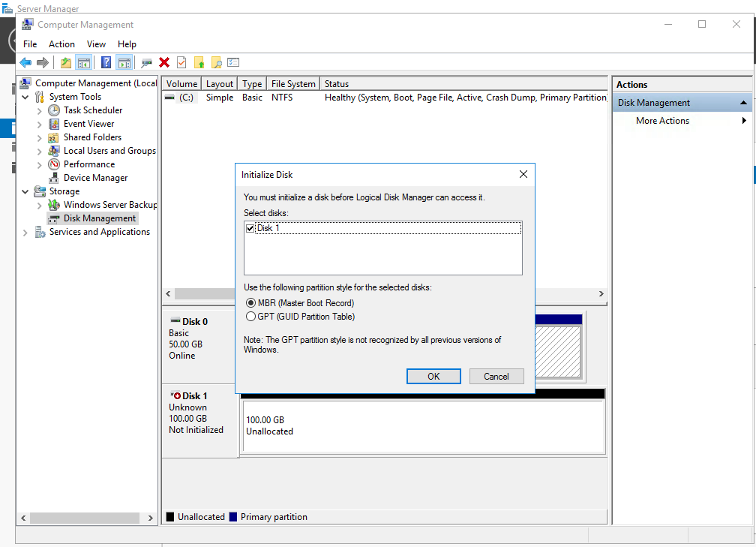Open Task Scheduler in the tree
The width and height of the screenshot is (756, 547).
(x=93, y=110)
